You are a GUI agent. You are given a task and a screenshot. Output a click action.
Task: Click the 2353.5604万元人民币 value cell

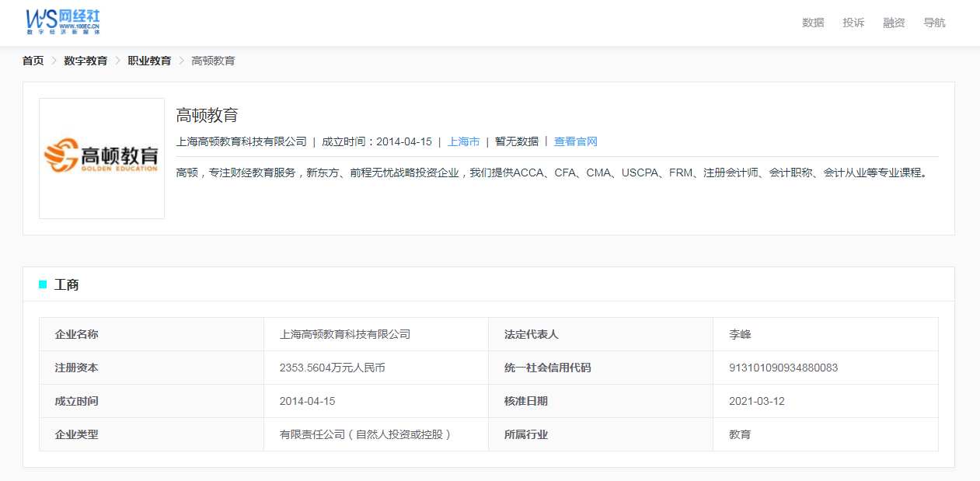376,368
